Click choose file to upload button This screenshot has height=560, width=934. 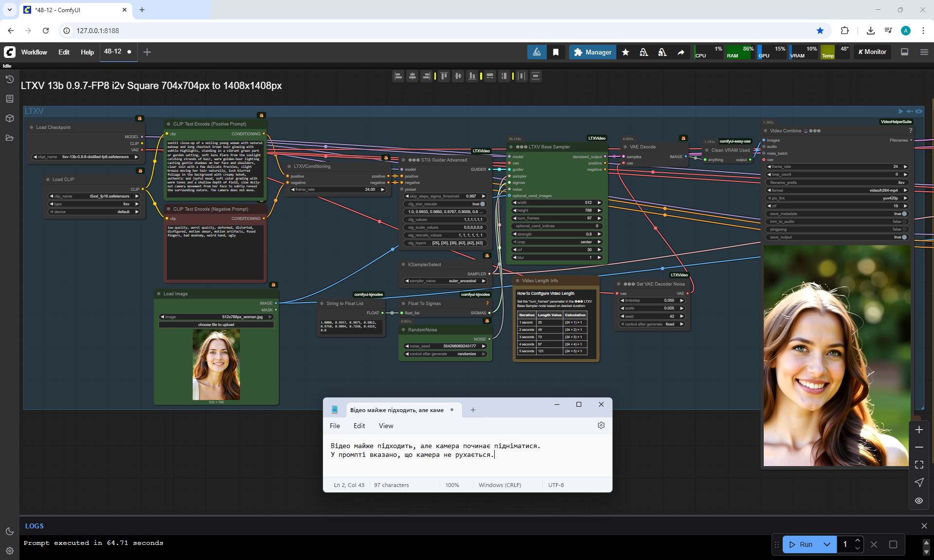tap(216, 325)
